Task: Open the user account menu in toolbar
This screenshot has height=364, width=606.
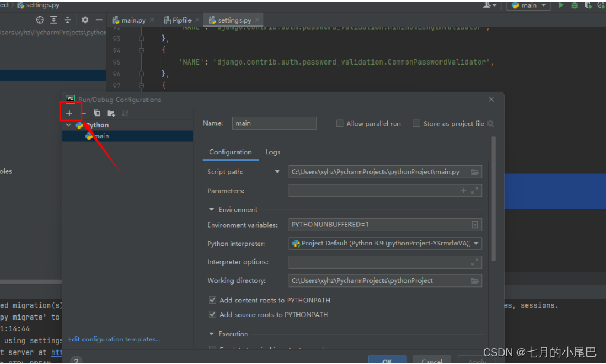Action: [489, 5]
